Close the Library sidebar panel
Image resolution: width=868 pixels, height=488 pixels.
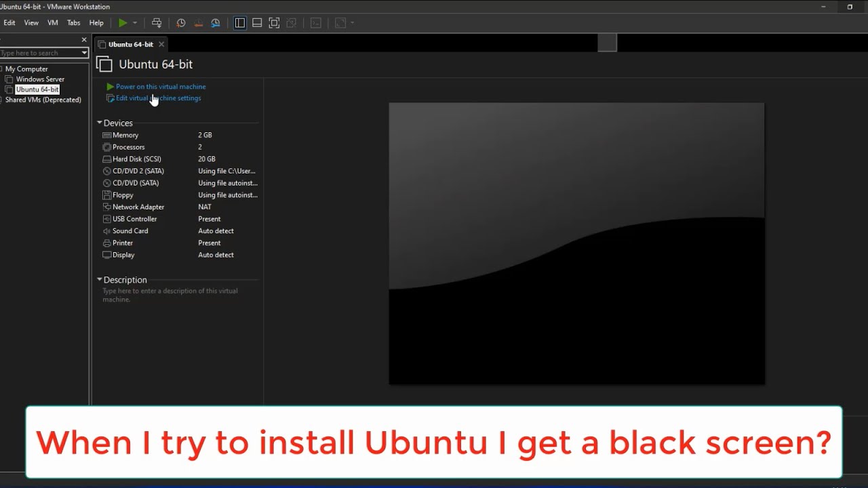pos(84,40)
